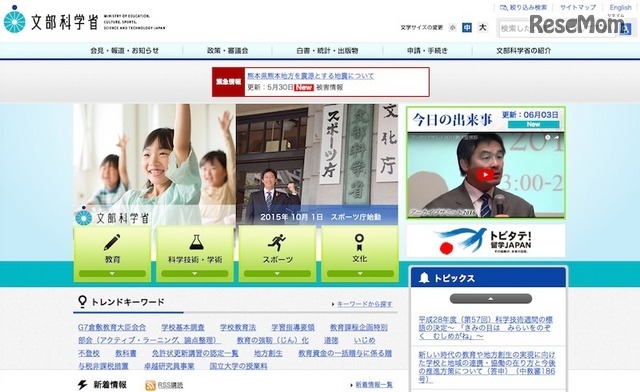Click the blue search button icon
Screen dimensions: 640x392
click(x=625, y=29)
